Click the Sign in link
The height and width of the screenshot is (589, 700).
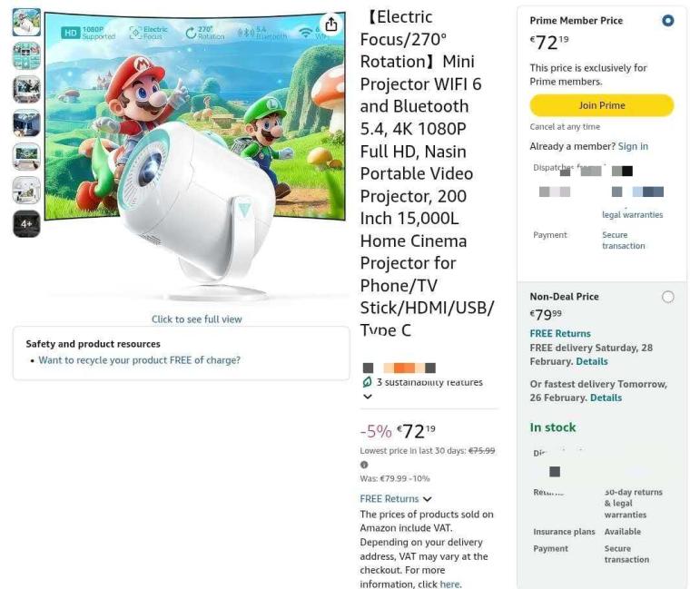(x=633, y=146)
